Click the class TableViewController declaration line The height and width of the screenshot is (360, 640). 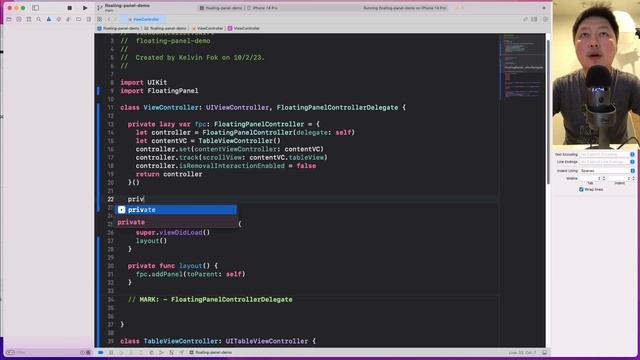pos(218,341)
